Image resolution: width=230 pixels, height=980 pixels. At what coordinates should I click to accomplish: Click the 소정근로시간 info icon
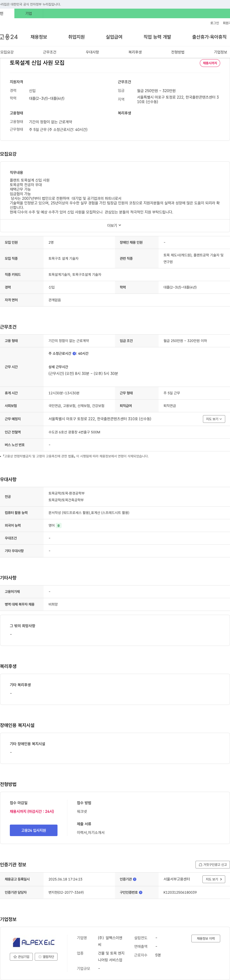coord(74,354)
